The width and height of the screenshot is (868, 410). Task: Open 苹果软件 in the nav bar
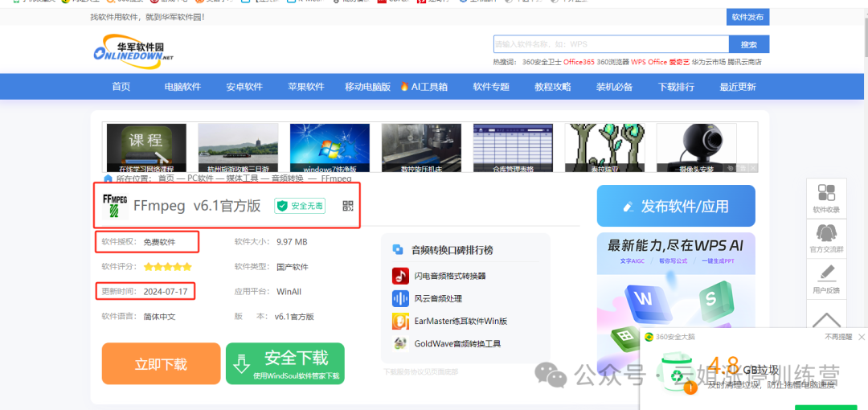tap(306, 87)
